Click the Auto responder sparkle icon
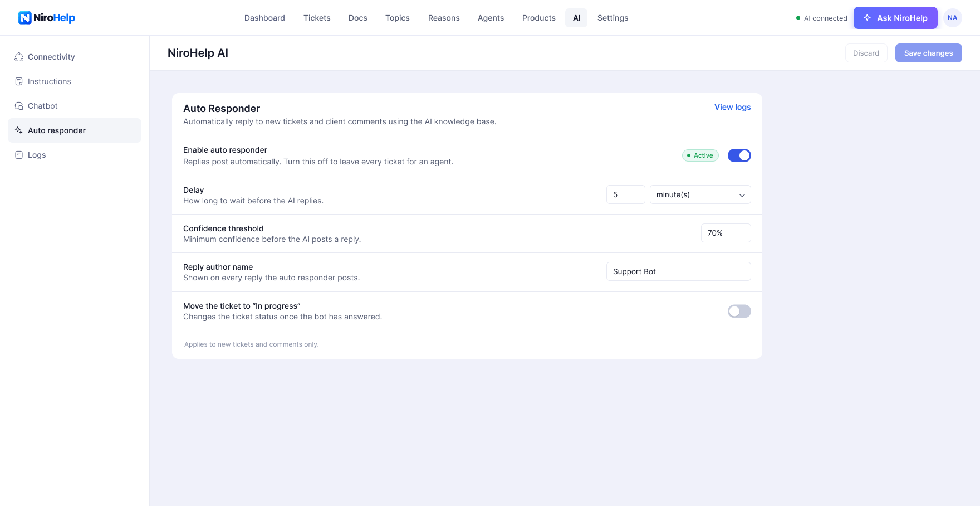 click(x=19, y=130)
